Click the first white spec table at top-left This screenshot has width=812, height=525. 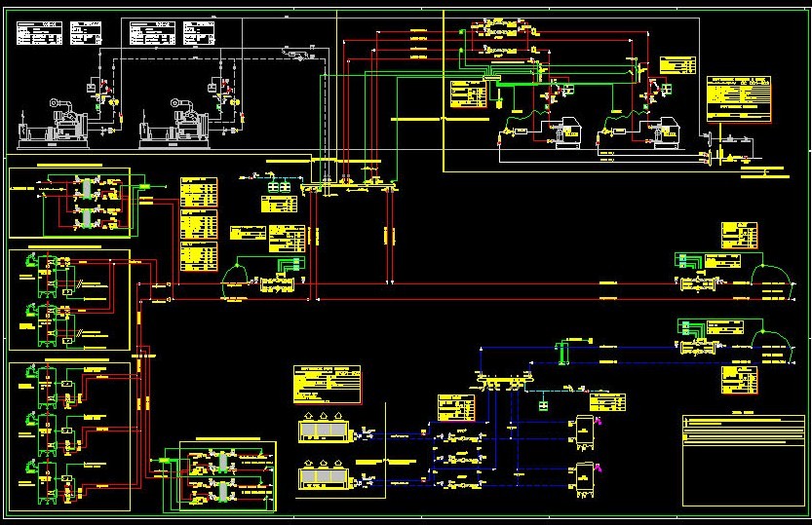coord(38,33)
